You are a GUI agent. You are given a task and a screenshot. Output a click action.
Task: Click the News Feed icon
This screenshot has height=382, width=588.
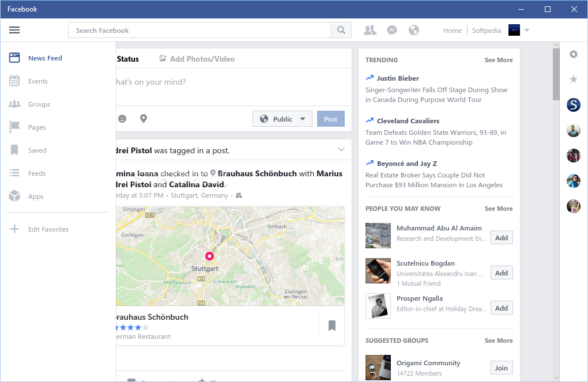coord(14,58)
